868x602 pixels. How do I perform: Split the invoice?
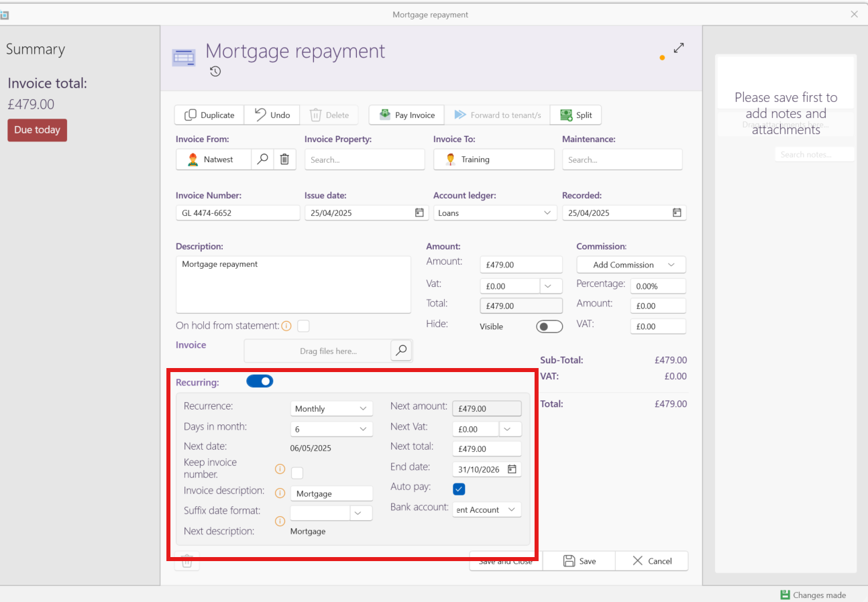(576, 115)
